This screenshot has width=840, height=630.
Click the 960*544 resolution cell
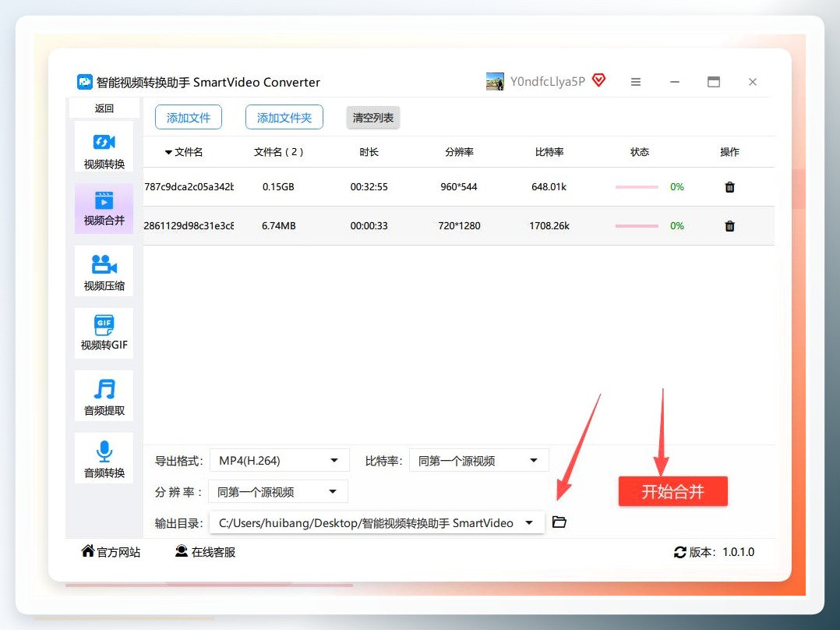point(459,186)
